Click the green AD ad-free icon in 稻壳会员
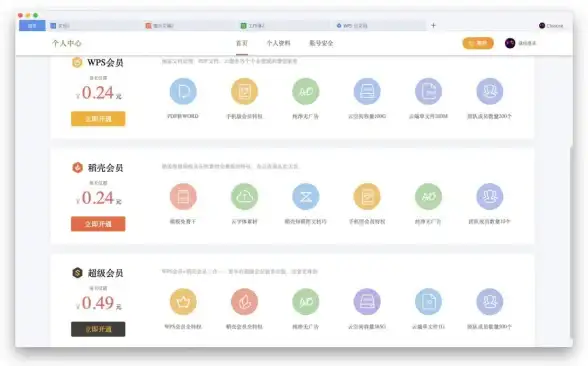 click(428, 196)
